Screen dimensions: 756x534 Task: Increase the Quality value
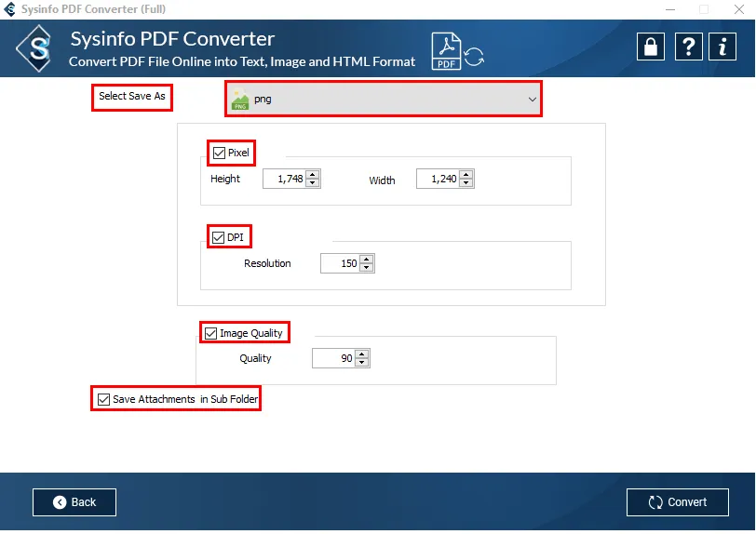(x=361, y=354)
